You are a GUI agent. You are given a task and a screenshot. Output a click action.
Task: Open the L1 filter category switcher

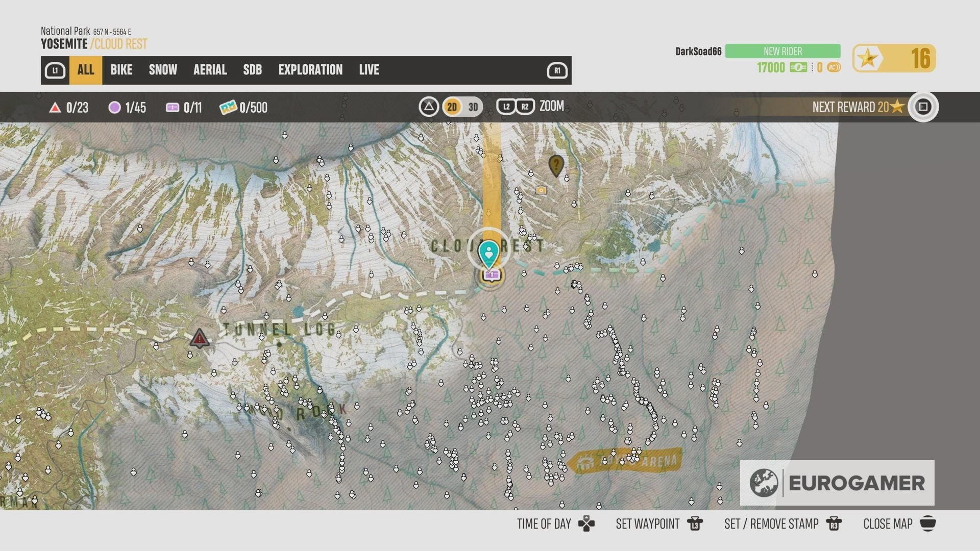[55, 70]
